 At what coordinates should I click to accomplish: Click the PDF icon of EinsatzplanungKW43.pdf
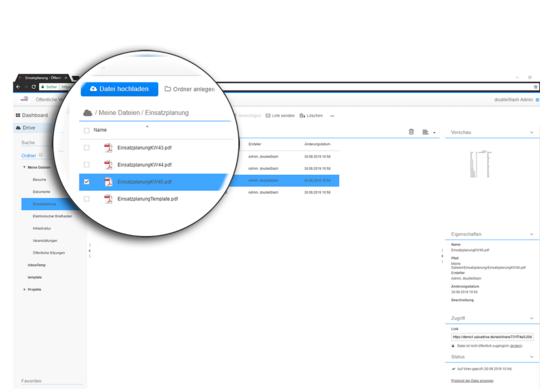point(108,148)
